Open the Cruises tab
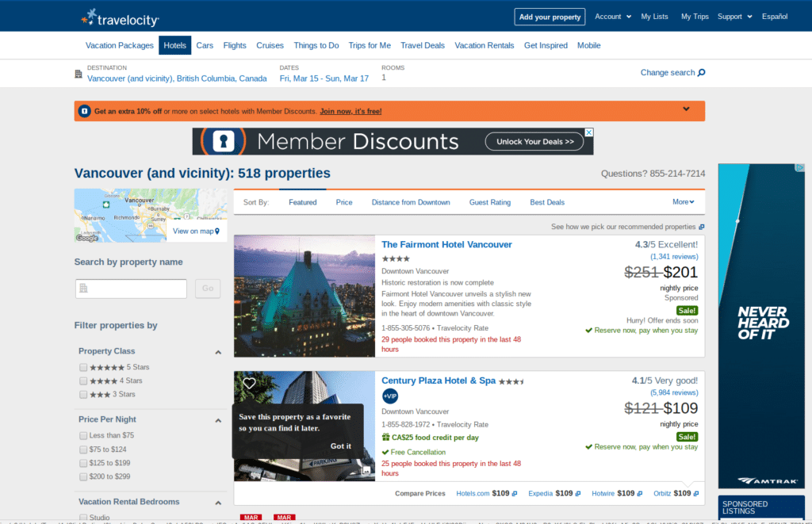Screen dimensions: 812x524 pos(270,45)
